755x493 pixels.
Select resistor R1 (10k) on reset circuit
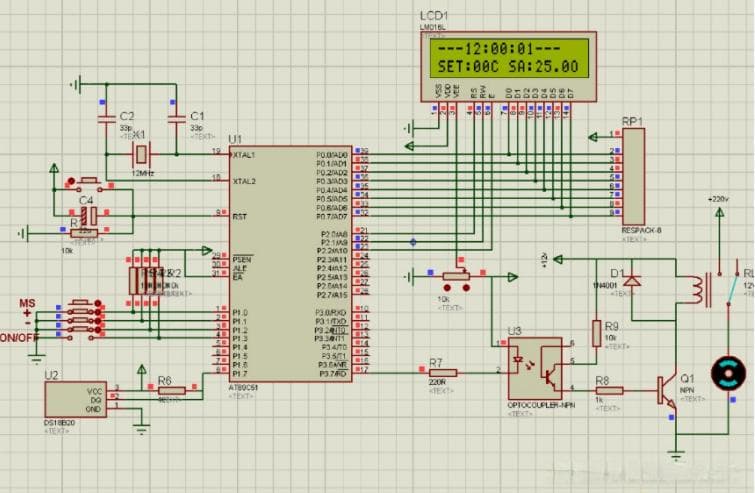tap(84, 233)
